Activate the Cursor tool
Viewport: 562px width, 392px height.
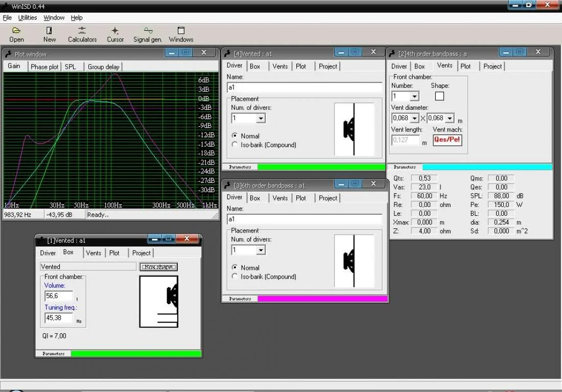coord(115,31)
